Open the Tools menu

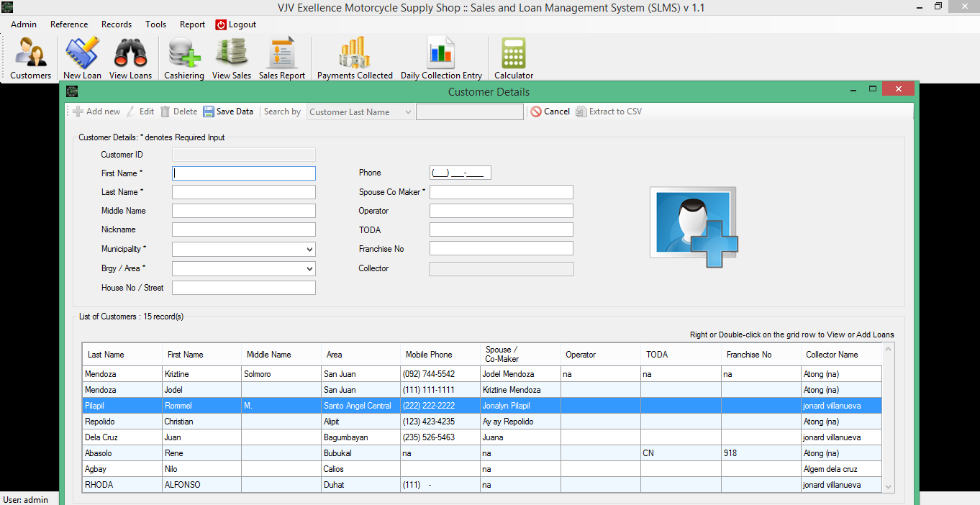(x=155, y=24)
